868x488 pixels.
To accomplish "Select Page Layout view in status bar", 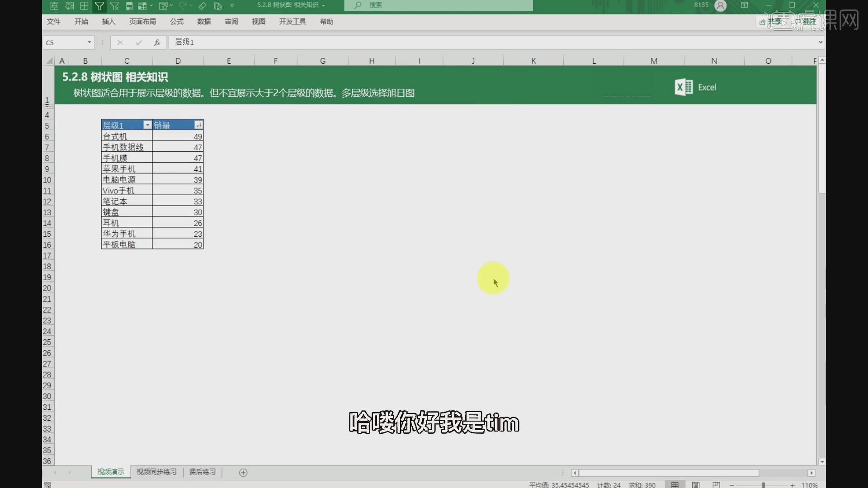I will pyautogui.click(x=696, y=484).
